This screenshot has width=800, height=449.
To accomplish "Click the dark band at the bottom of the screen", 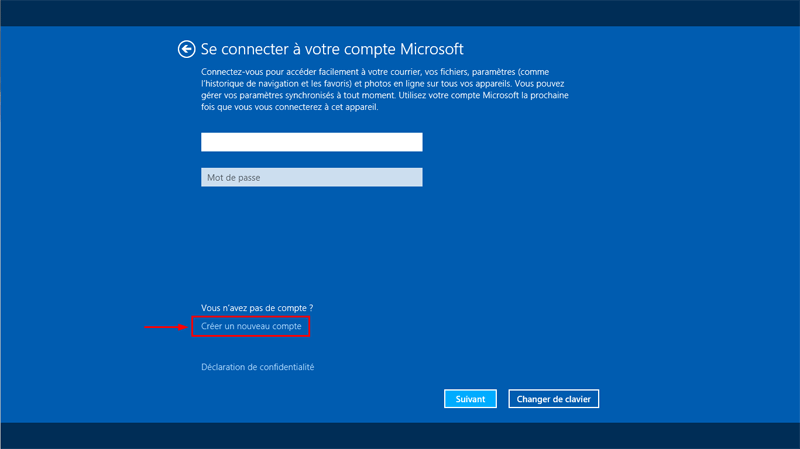I will (400, 435).
